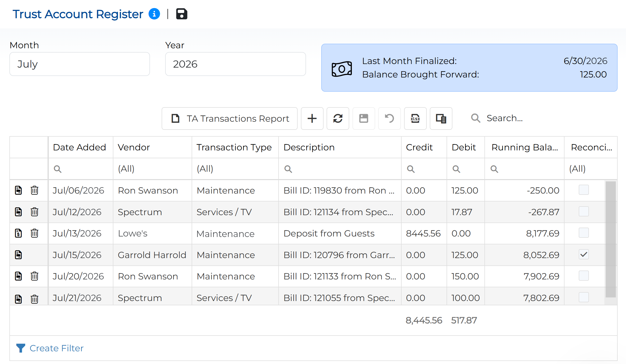Refresh the transactions grid
The width and height of the screenshot is (626, 364).
338,118
